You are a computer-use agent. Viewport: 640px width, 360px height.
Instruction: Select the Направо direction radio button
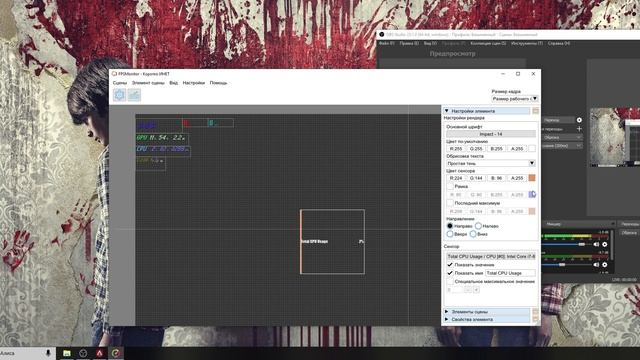(450, 226)
